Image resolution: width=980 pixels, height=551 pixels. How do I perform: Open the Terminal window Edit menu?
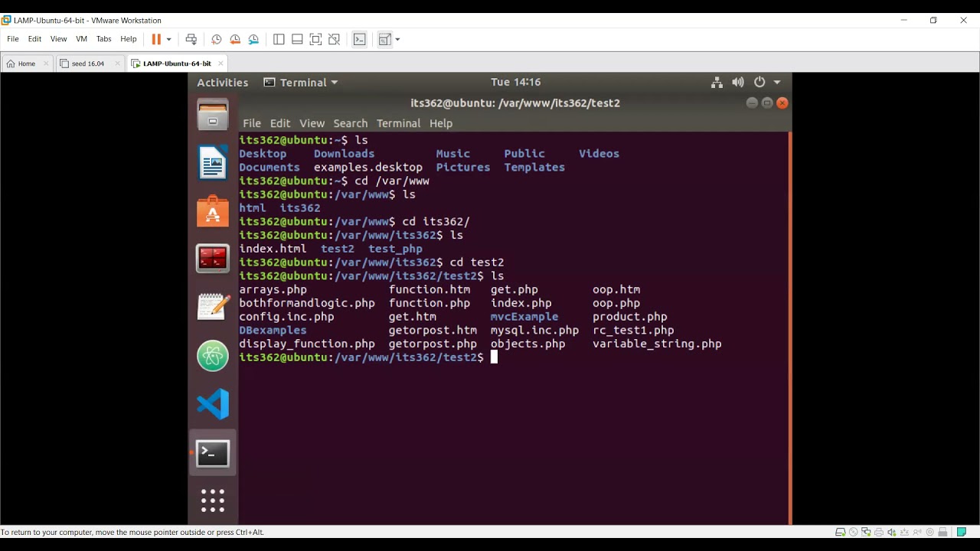point(280,123)
